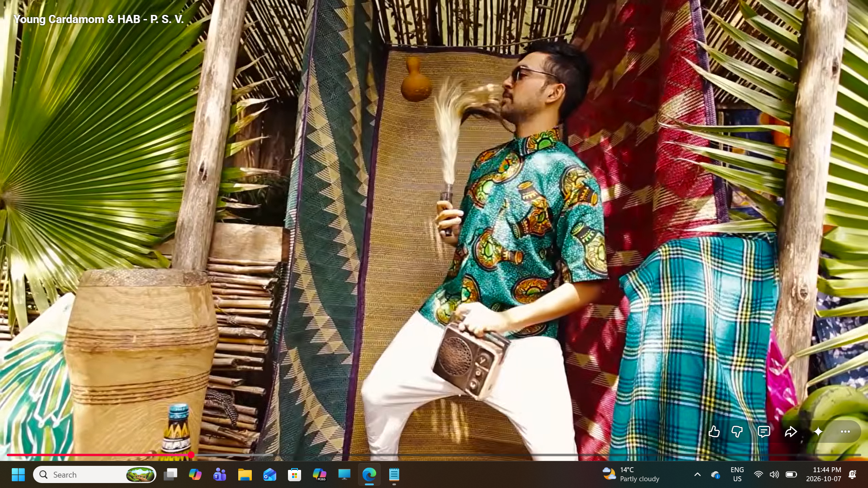The image size is (868, 488).
Task: Dislike the video with thumbs down
Action: coord(737,432)
